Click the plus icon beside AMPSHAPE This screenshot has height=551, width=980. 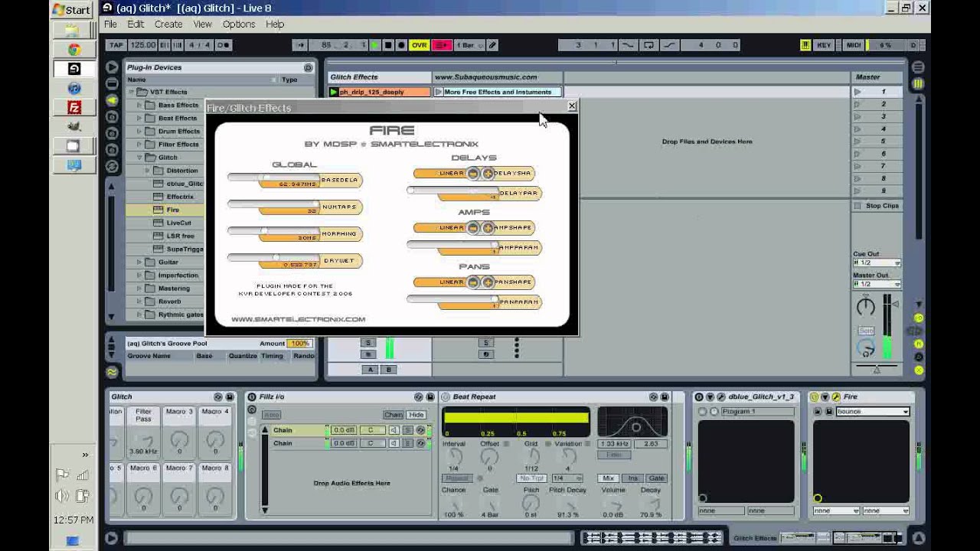point(488,228)
